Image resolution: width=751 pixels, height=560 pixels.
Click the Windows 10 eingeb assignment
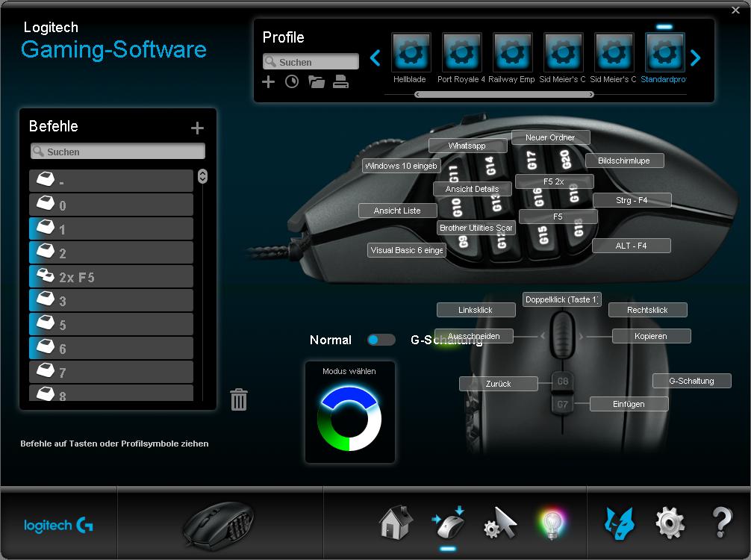[x=402, y=166]
